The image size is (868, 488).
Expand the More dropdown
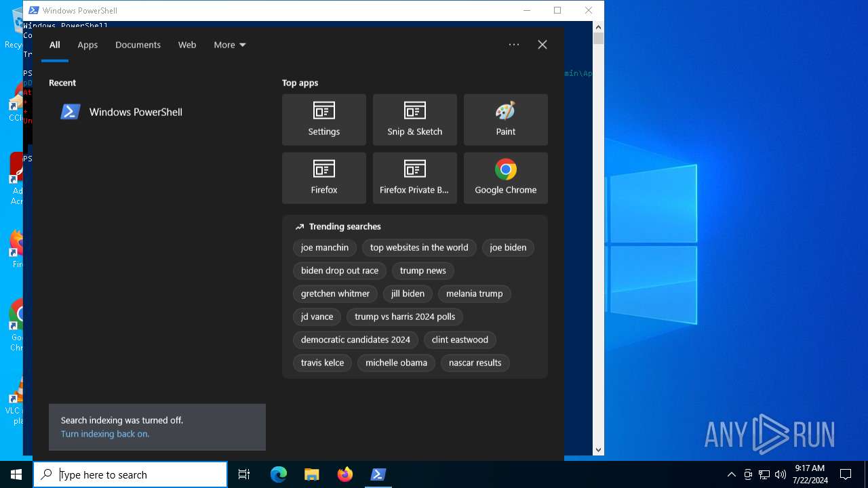230,45
